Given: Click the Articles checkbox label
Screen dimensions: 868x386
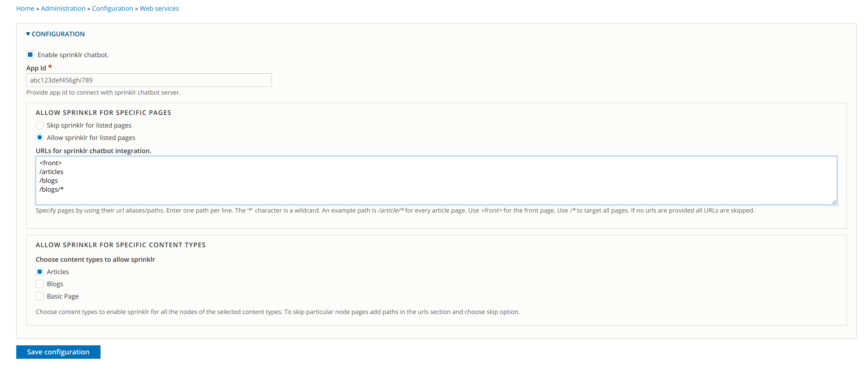Looking at the screenshot, I should tap(58, 272).
